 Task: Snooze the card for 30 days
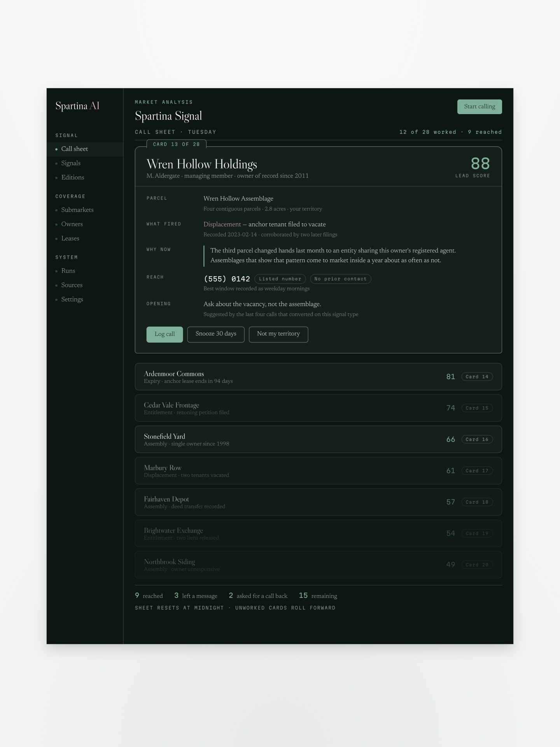coord(216,334)
